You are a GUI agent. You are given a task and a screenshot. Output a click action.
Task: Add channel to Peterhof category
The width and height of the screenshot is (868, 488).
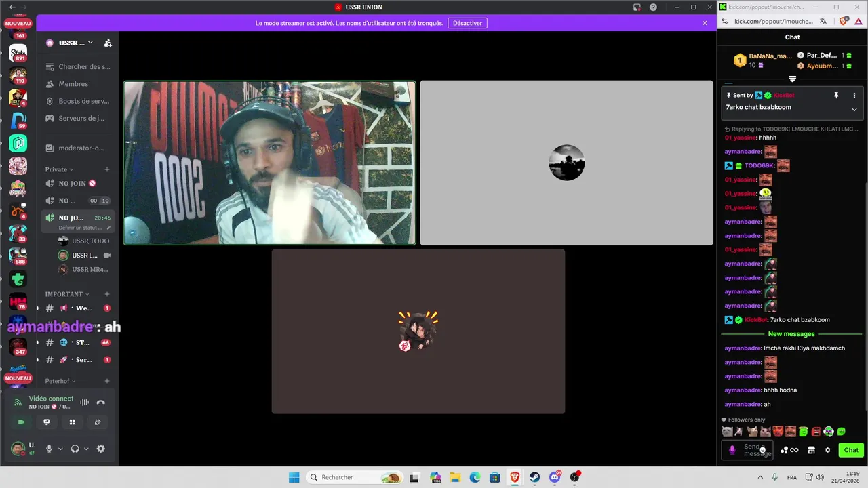[107, 381]
